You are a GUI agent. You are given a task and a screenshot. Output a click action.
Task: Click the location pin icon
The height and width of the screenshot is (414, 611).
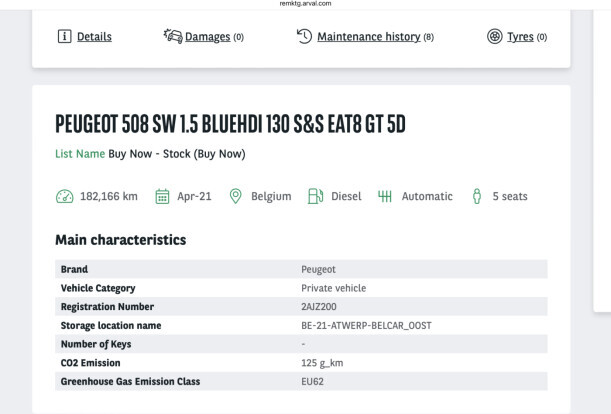[x=235, y=196]
